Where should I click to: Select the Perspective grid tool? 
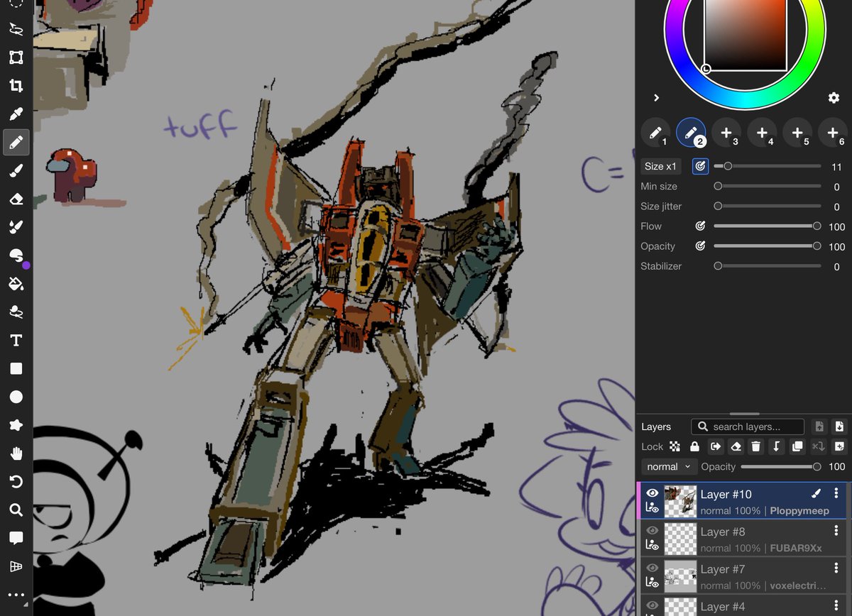click(x=16, y=566)
